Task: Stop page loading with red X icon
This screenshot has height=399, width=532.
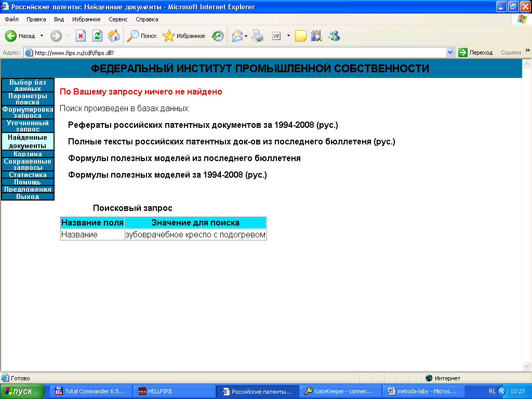Action: pos(81,36)
